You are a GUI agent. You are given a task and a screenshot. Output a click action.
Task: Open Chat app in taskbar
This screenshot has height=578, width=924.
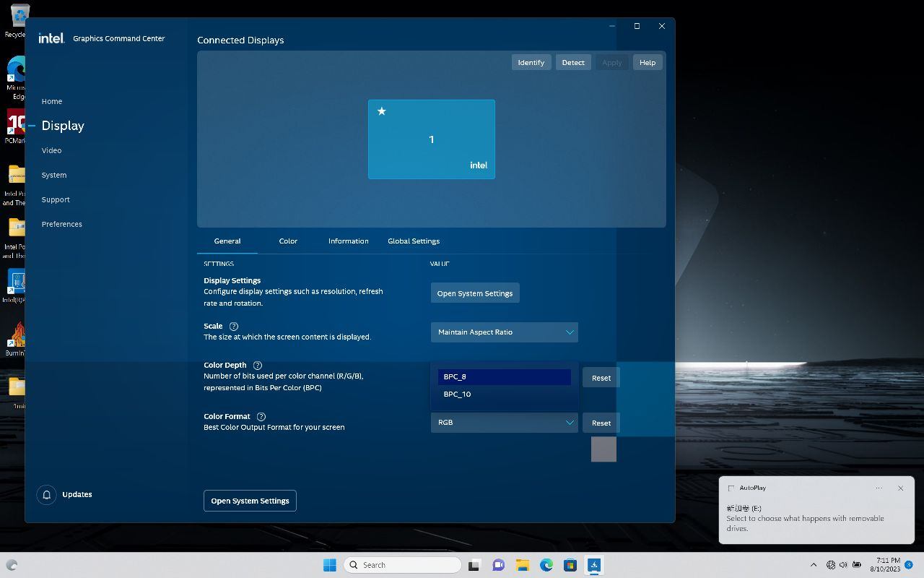coord(498,565)
